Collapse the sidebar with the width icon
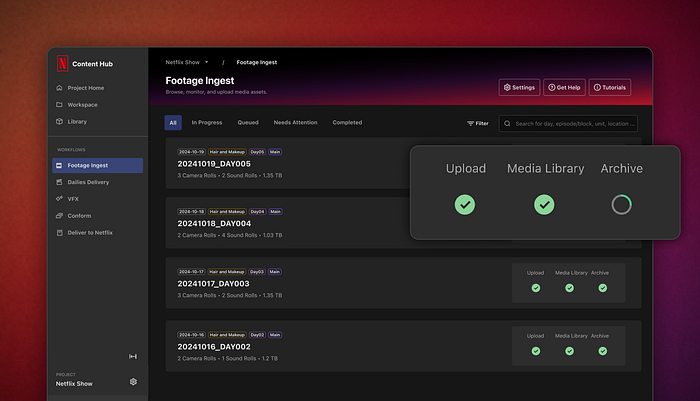Image resolution: width=700 pixels, height=401 pixels. [x=133, y=356]
